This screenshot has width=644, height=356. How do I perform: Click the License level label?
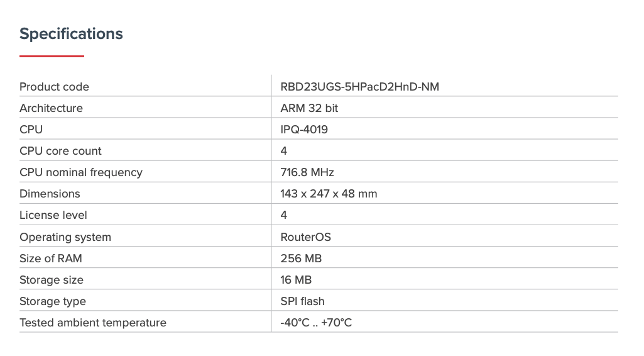click(53, 215)
